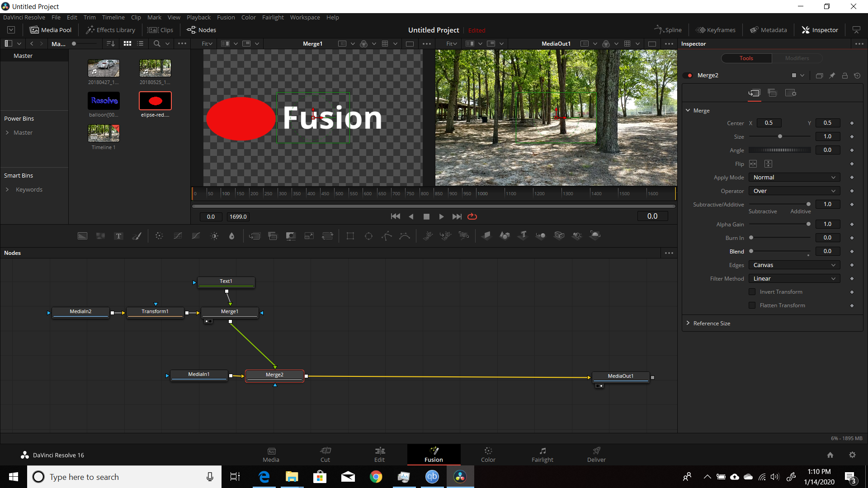Add a Channel Booleans tool from the toolbar
The image size is (868, 488).
point(273,236)
